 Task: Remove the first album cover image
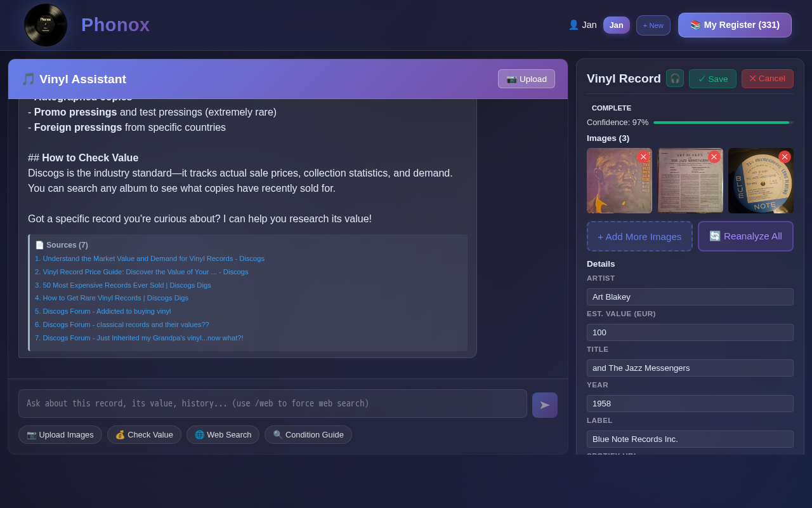pos(643,157)
